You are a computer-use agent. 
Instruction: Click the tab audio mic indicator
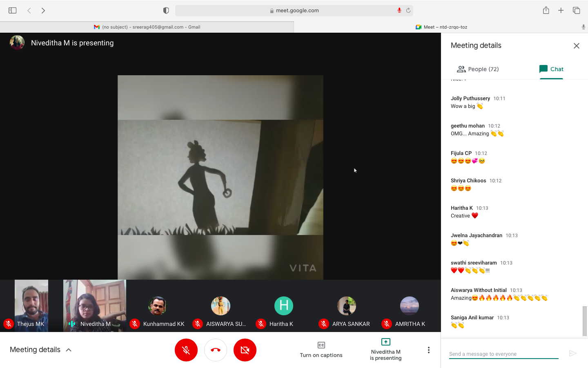point(583,27)
